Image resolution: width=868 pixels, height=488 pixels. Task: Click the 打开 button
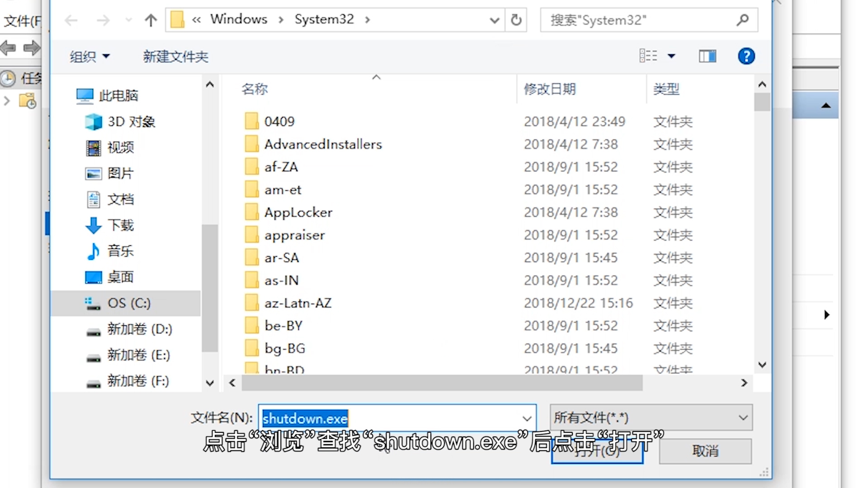597,451
